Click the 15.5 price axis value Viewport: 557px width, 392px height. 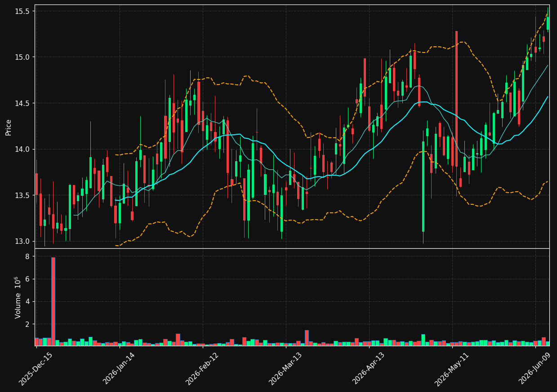tap(22, 11)
